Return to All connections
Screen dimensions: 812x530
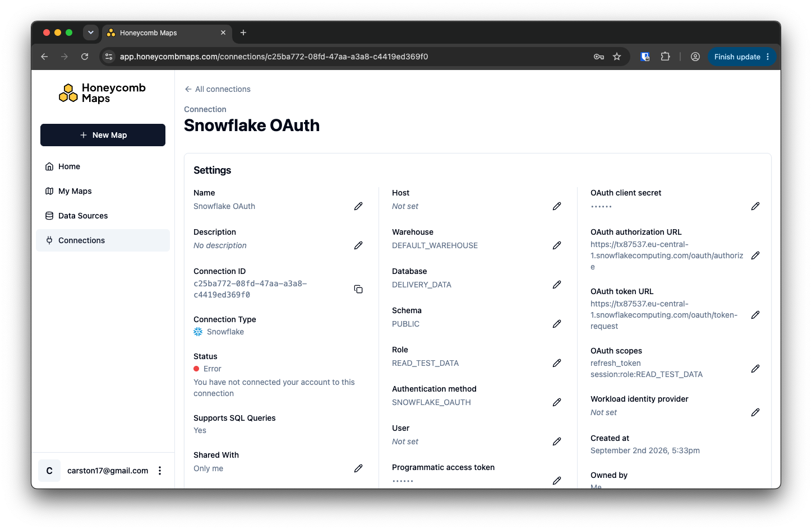coord(218,89)
